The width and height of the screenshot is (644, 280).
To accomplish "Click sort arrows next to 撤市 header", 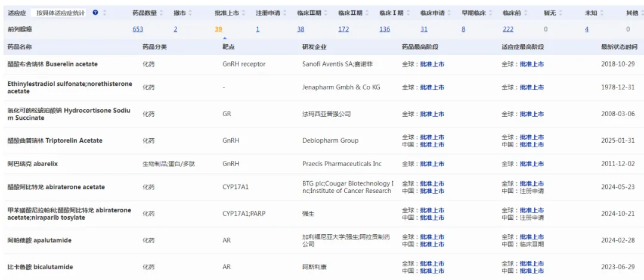I will pos(191,13).
